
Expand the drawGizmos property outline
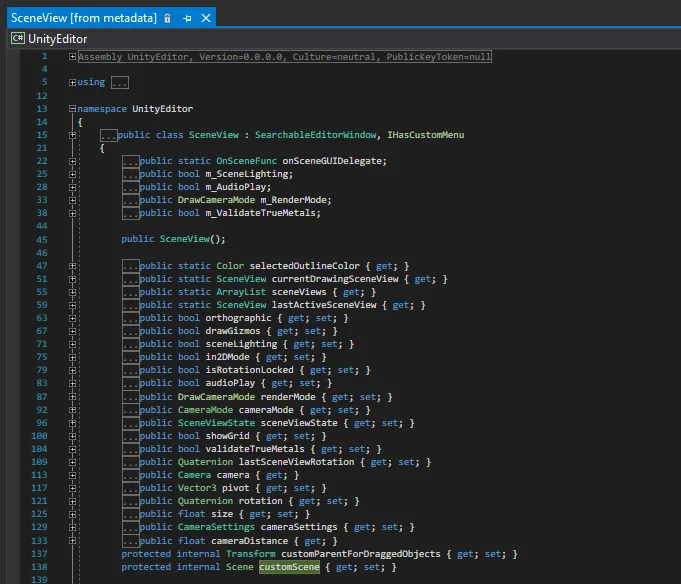(73, 331)
